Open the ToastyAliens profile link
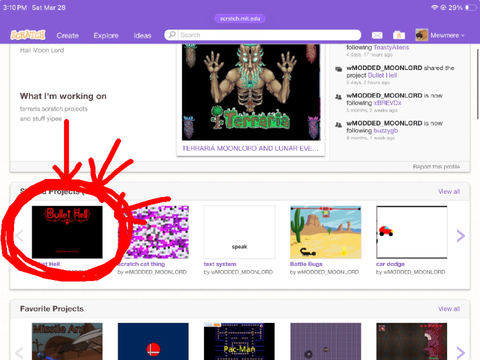This screenshot has height=360, width=480. coord(391,47)
